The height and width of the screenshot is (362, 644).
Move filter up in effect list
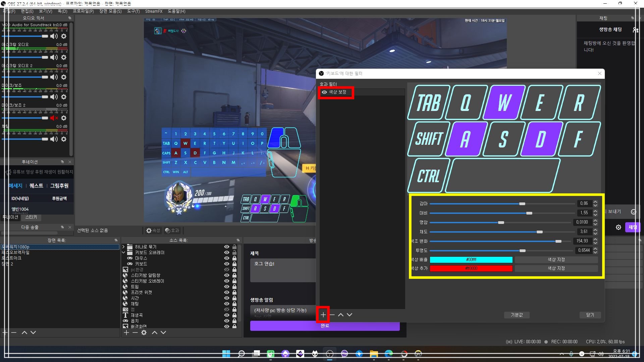point(341,315)
